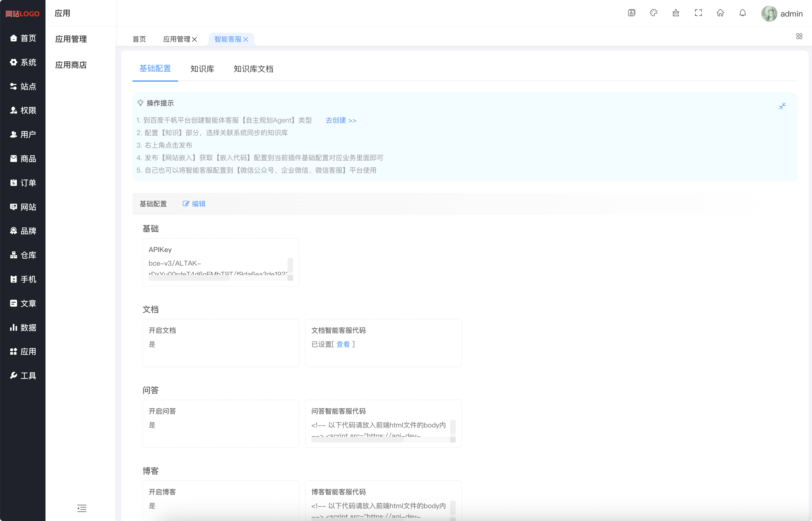Click the 编辑 button for 基础配置
The width and height of the screenshot is (812, 521).
[x=194, y=204]
